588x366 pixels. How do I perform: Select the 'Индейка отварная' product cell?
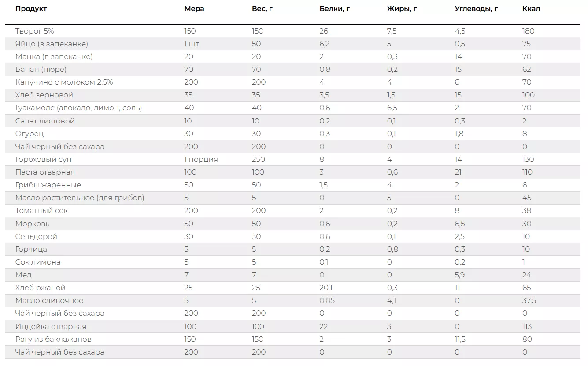(51, 326)
